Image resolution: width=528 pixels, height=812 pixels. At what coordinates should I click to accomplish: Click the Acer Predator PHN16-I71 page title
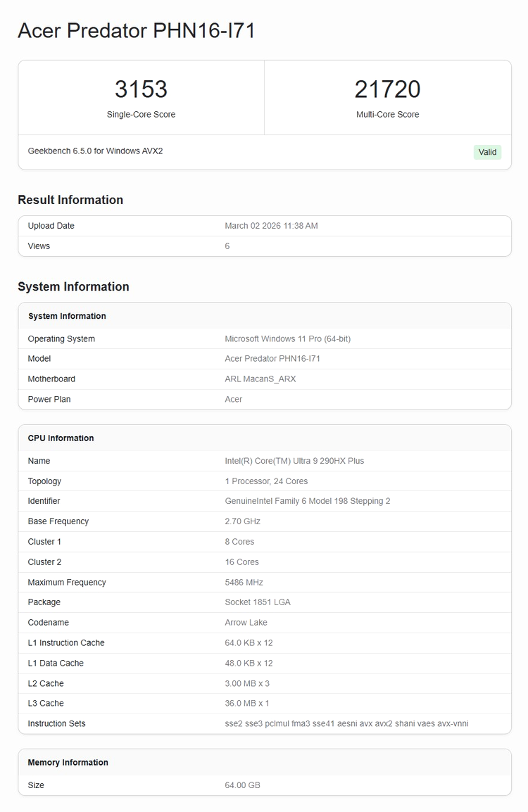point(136,31)
